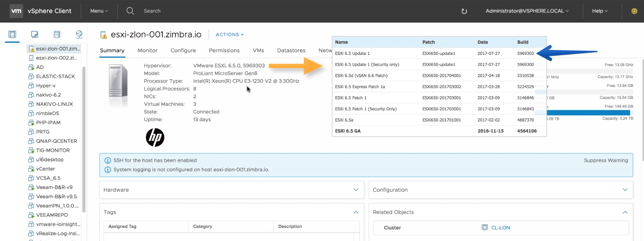Image resolution: width=644 pixels, height=241 pixels.
Task: Click the vCenter VM icon in tree
Action: (31, 169)
